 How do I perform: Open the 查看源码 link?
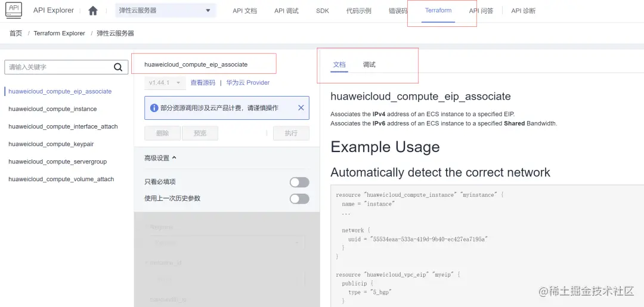[x=203, y=82]
